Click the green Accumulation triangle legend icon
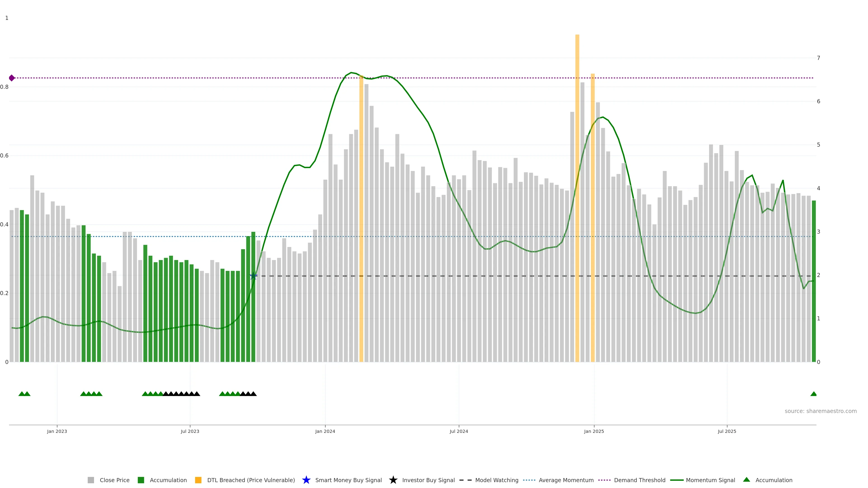 pos(746,480)
